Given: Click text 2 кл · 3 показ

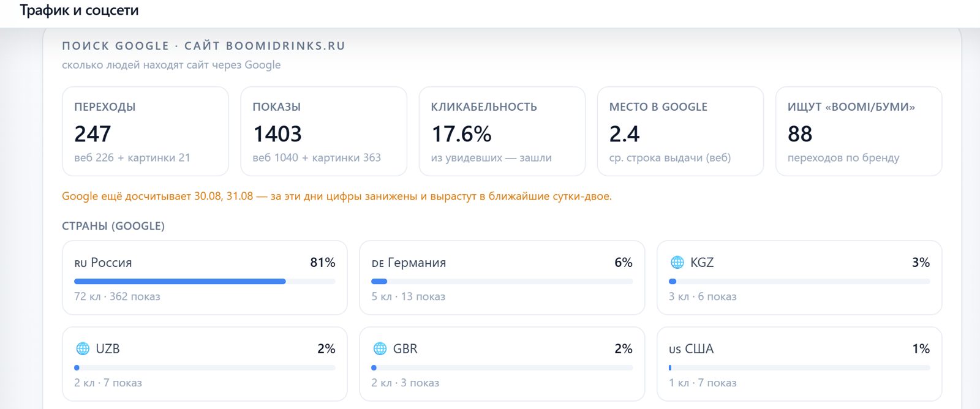Looking at the screenshot, I should point(405,383).
